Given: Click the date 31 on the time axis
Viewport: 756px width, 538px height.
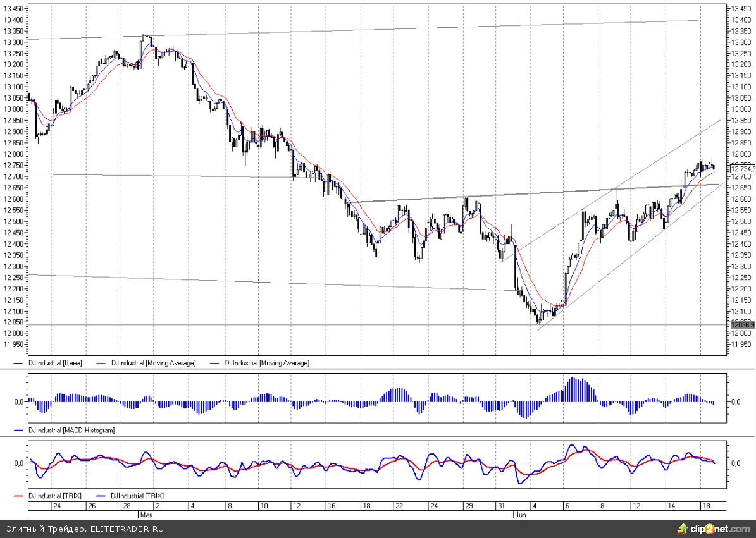Looking at the screenshot, I should tap(500, 506).
